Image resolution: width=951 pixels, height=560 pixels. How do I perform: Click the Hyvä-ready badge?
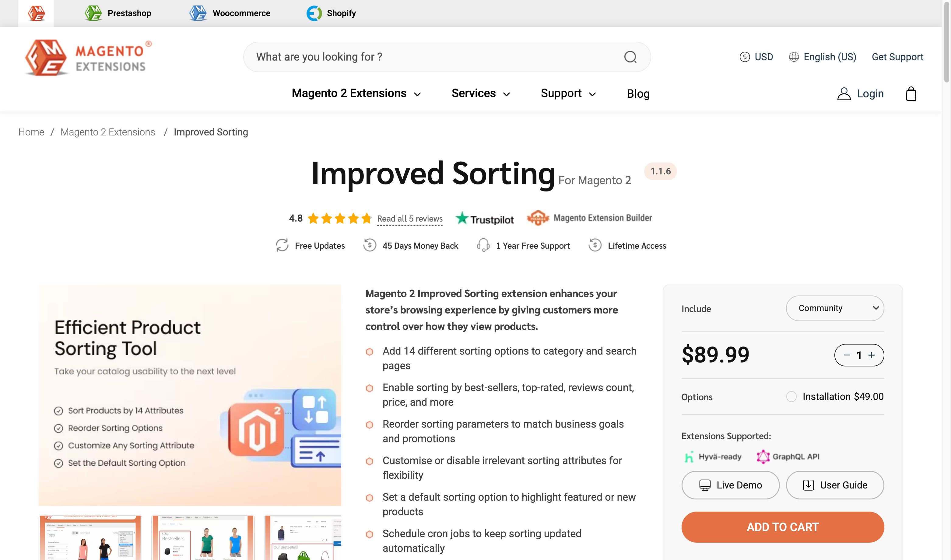pyautogui.click(x=713, y=456)
